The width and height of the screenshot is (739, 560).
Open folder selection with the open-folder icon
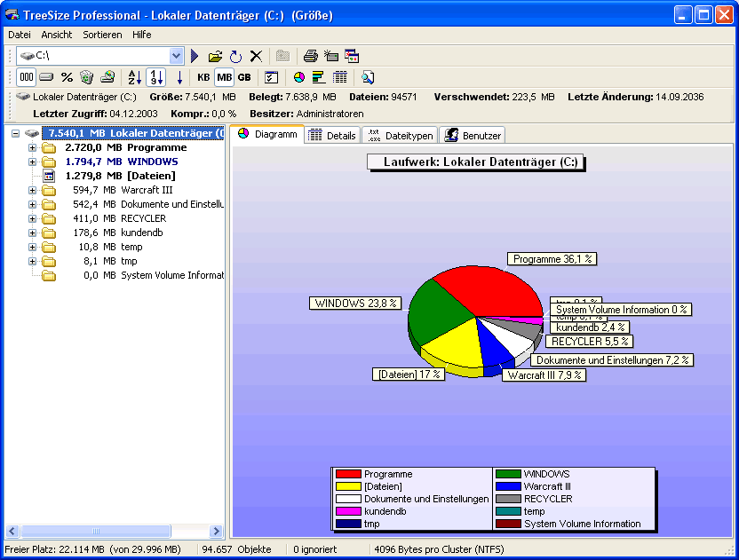click(215, 57)
